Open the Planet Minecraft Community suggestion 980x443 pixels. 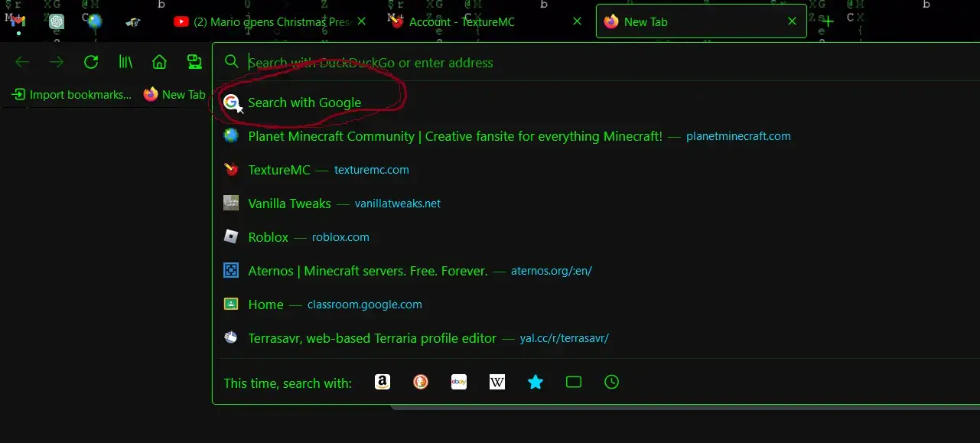tap(597, 136)
